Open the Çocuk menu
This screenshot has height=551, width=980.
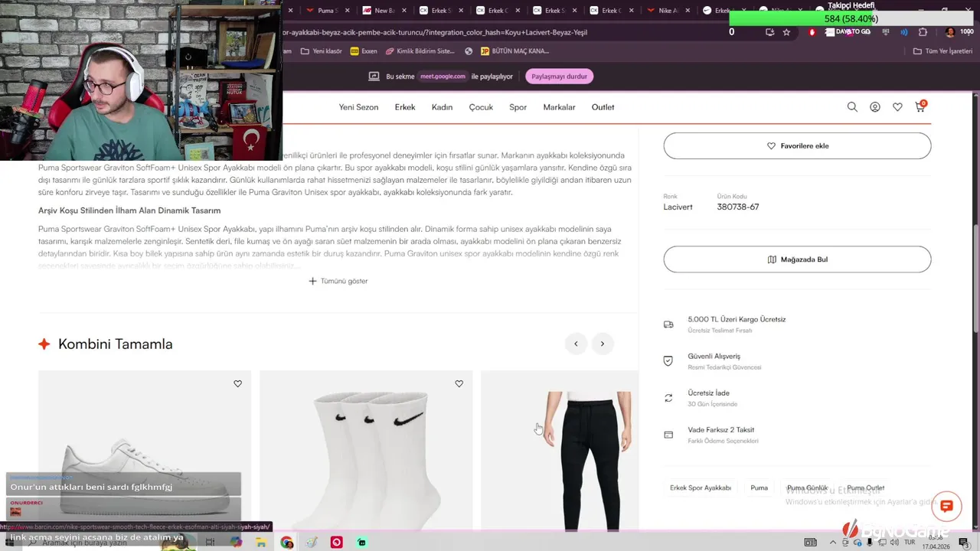pos(481,107)
